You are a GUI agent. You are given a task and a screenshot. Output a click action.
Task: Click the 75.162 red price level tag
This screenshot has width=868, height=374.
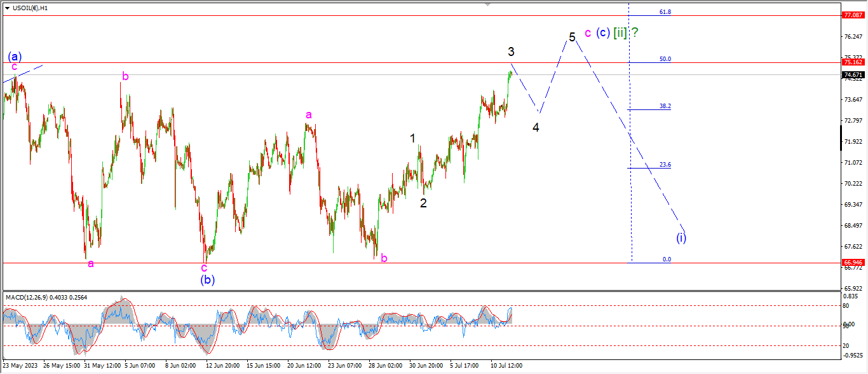click(x=852, y=62)
